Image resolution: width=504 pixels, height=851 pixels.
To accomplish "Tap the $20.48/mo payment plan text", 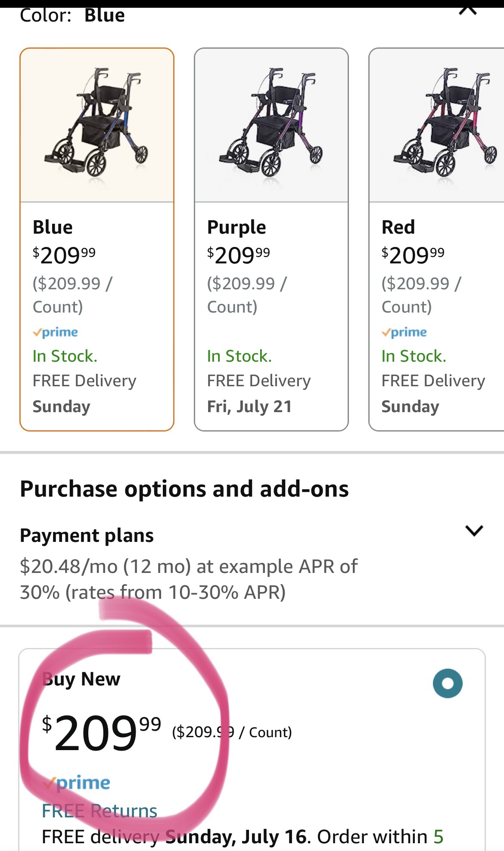I will 189,579.
